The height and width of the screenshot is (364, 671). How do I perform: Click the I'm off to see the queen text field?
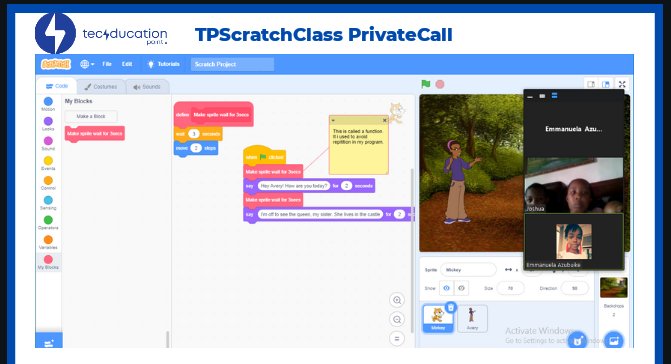320,214
